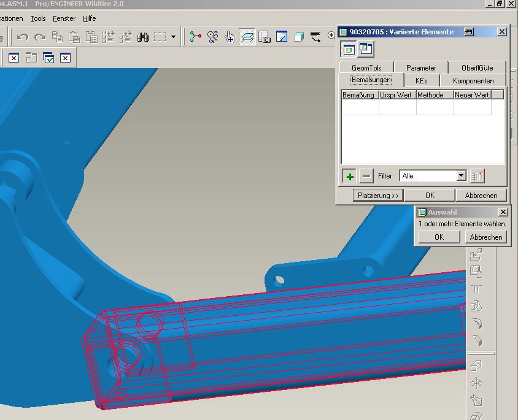
Task: Click the extrude tool in right toolbar
Action: (x=476, y=367)
